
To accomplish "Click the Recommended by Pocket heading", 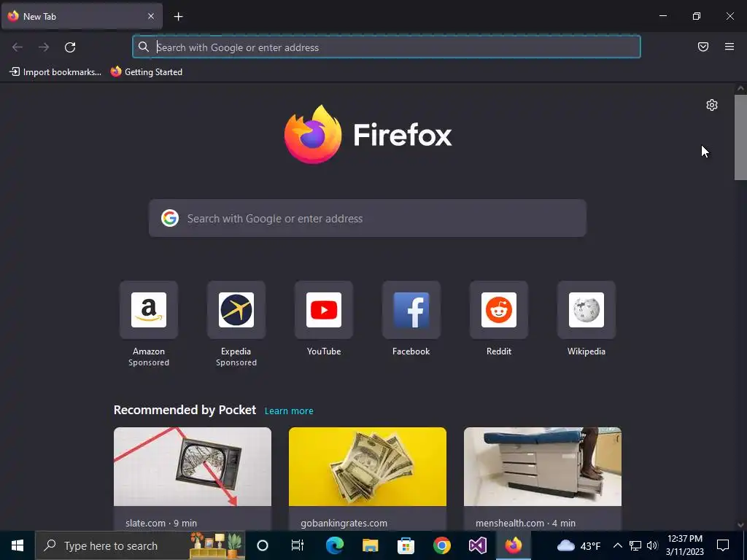I will pos(185,410).
